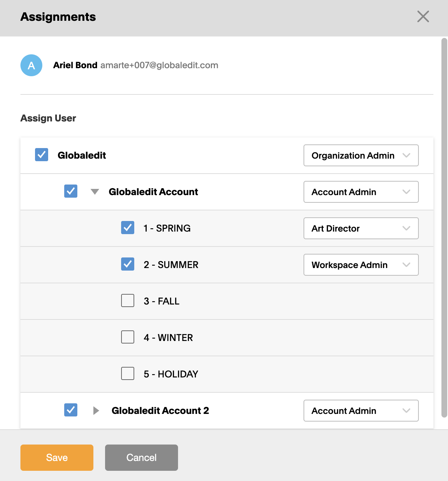Click the Assignments dialog title

point(58,17)
